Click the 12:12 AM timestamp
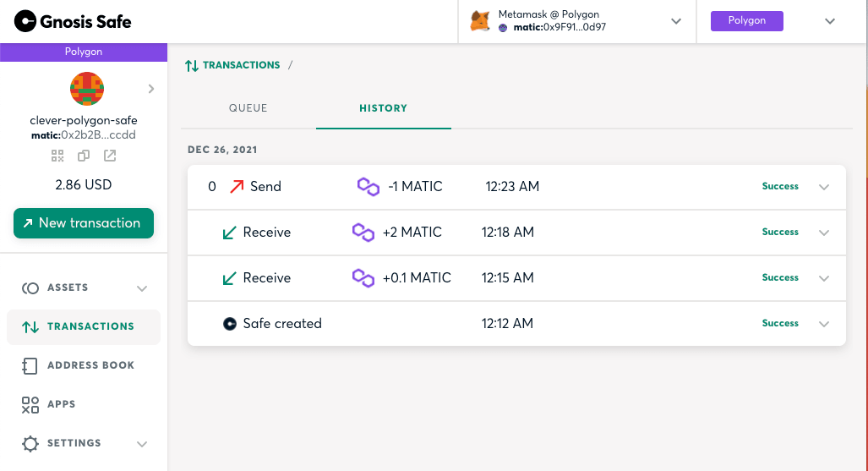 pyautogui.click(x=507, y=324)
